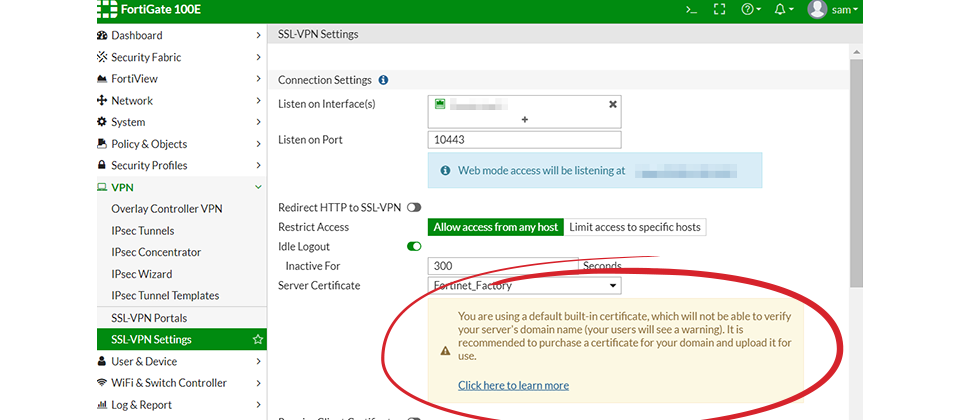
Task: Click the WiFi & Switch Controller icon
Action: click(102, 383)
